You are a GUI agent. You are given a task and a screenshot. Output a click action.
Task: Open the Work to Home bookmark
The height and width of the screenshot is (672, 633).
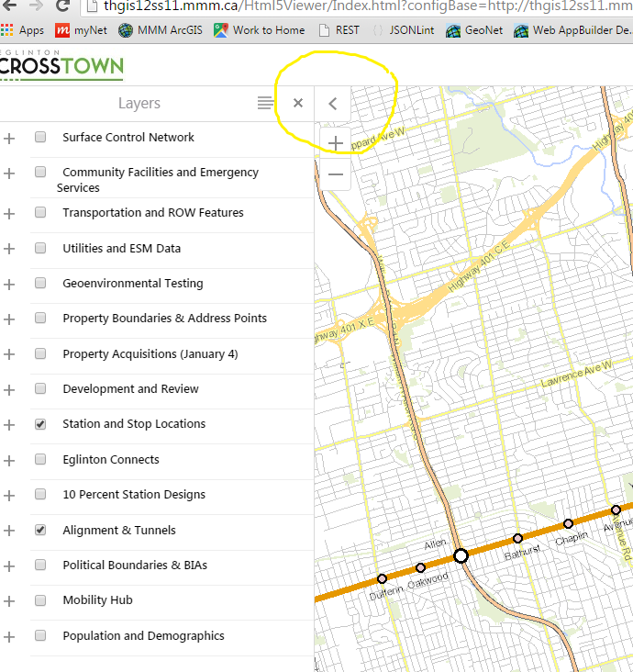pyautogui.click(x=260, y=30)
